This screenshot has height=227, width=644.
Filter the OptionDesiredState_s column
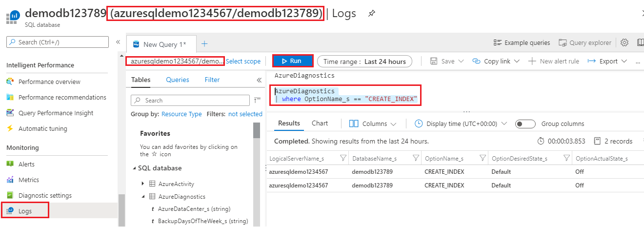click(x=566, y=158)
